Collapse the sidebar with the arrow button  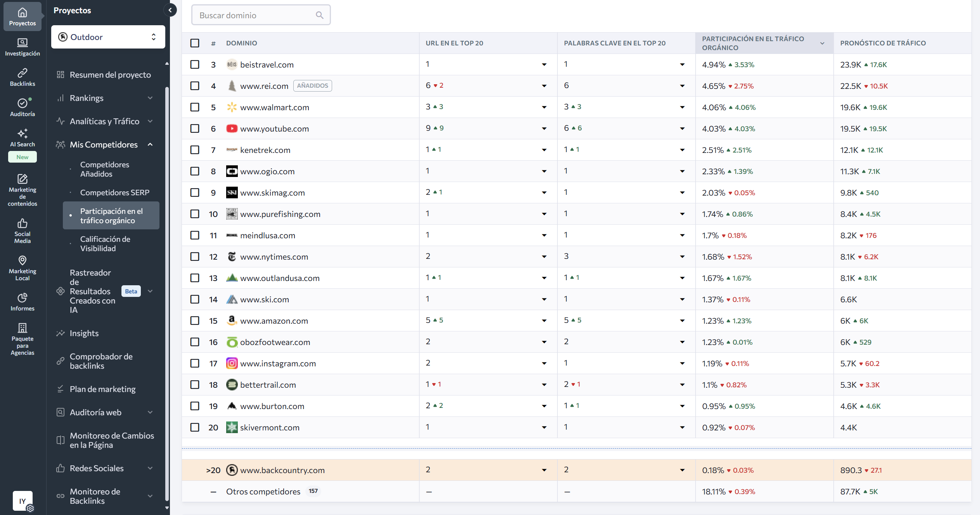pos(170,10)
